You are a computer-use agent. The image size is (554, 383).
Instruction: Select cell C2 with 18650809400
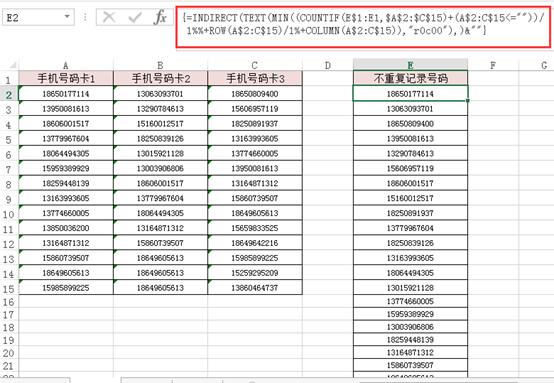pyautogui.click(x=255, y=94)
